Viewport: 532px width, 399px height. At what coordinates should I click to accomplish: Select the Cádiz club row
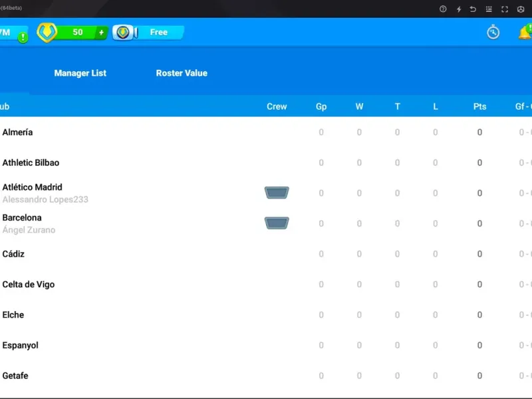coord(266,254)
